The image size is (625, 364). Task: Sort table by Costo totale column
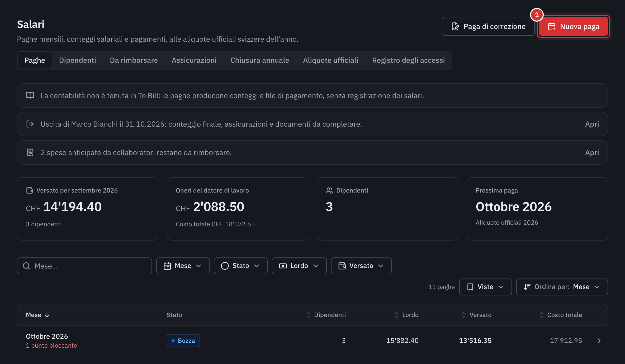coord(561,315)
